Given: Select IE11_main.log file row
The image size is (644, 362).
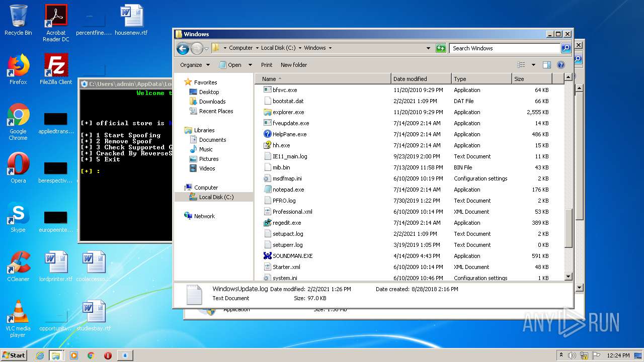Looking at the screenshot, I should [x=408, y=156].
